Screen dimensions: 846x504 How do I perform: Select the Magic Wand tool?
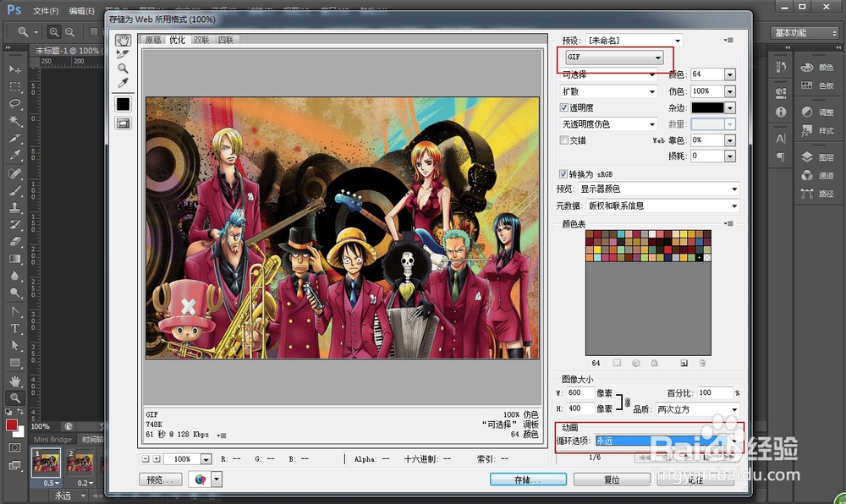[x=15, y=121]
